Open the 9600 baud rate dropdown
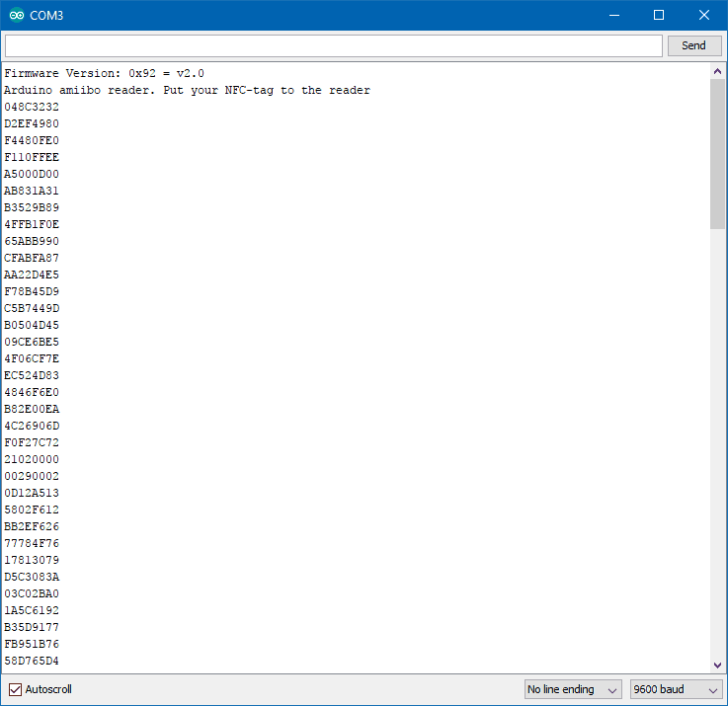Viewport: 728px width, 706px height. click(x=676, y=689)
